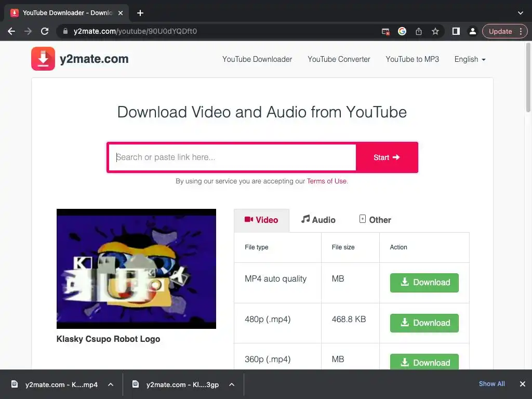Open downloaded y2mate.com mp4 file

54,384
